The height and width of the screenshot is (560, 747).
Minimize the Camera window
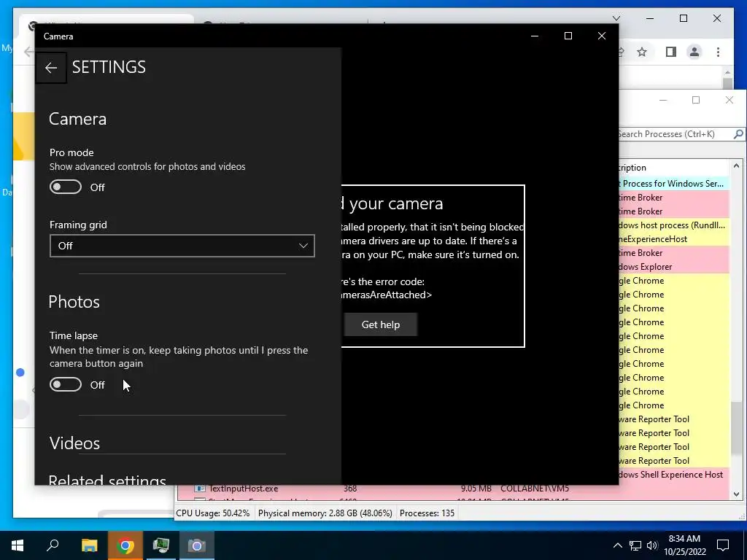click(535, 36)
